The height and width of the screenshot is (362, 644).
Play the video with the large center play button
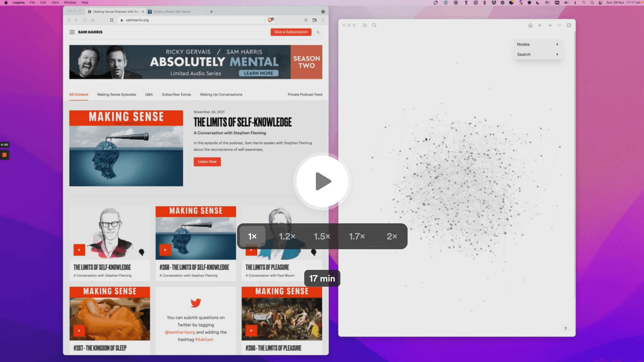point(322,181)
